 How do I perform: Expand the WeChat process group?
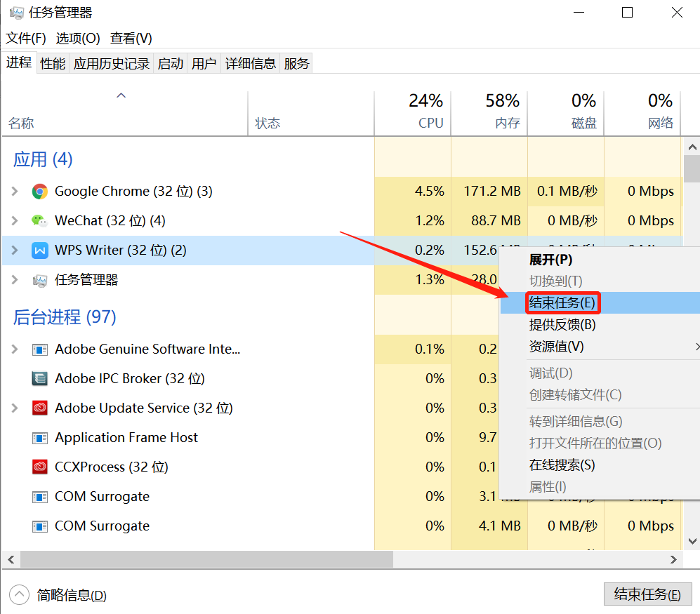pyautogui.click(x=15, y=221)
